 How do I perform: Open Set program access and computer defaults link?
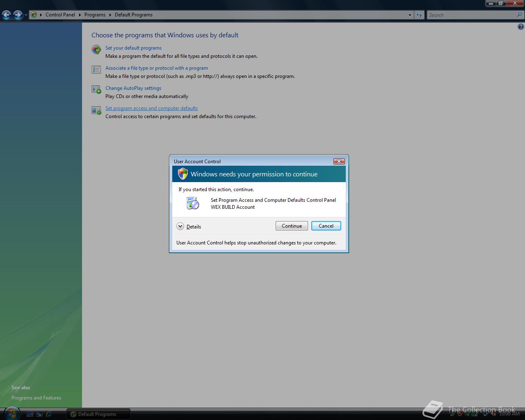tap(151, 108)
